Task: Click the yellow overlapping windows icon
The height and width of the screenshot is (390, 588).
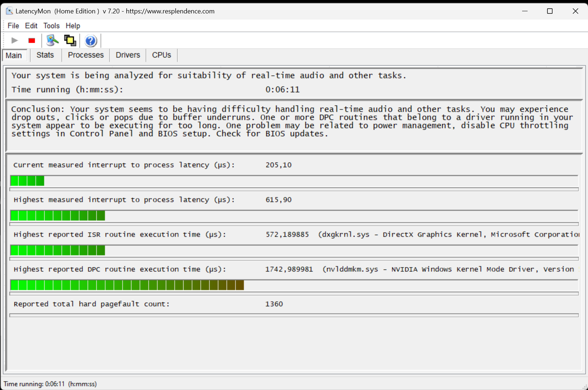Action: [x=70, y=41]
